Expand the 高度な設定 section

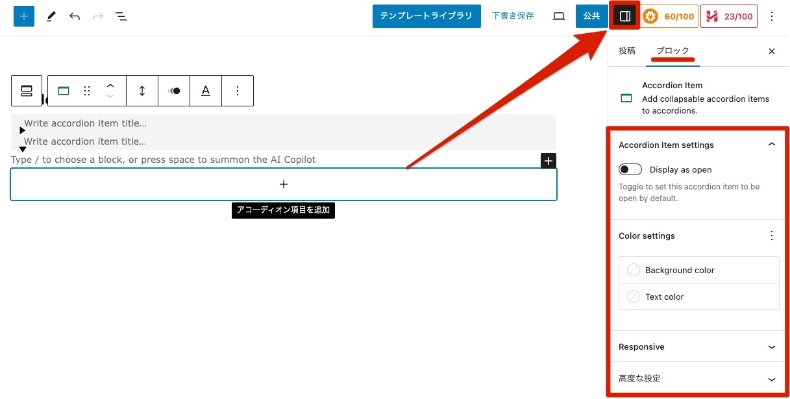(x=699, y=378)
